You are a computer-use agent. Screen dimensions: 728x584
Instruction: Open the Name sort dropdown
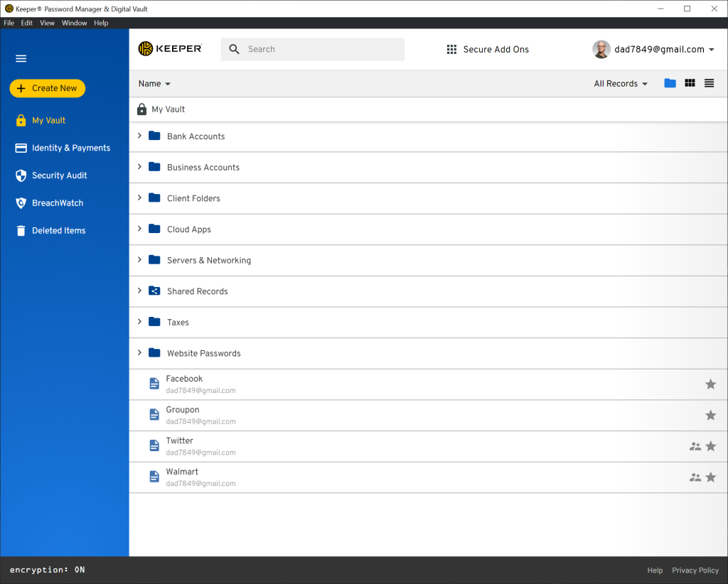154,84
